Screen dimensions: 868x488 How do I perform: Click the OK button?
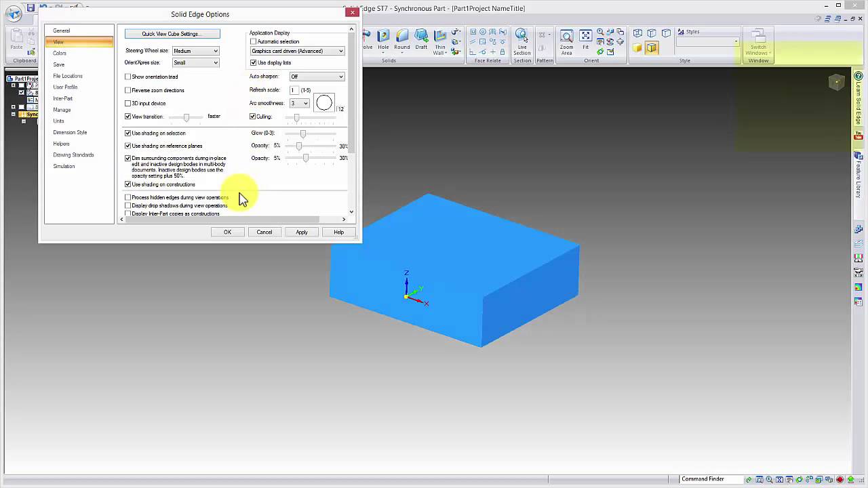pos(228,232)
